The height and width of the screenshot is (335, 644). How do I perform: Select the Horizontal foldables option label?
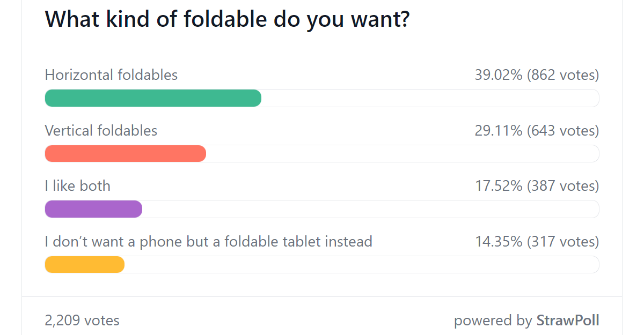(111, 75)
